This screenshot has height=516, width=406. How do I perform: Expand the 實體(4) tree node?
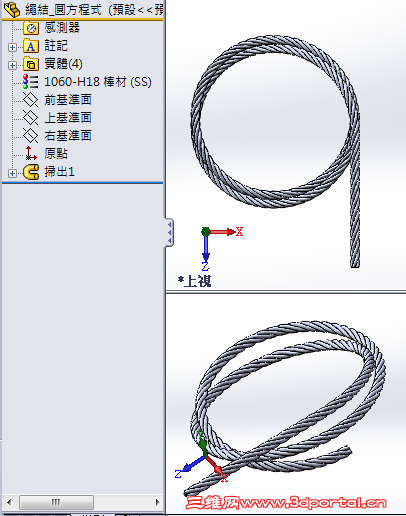[12, 65]
